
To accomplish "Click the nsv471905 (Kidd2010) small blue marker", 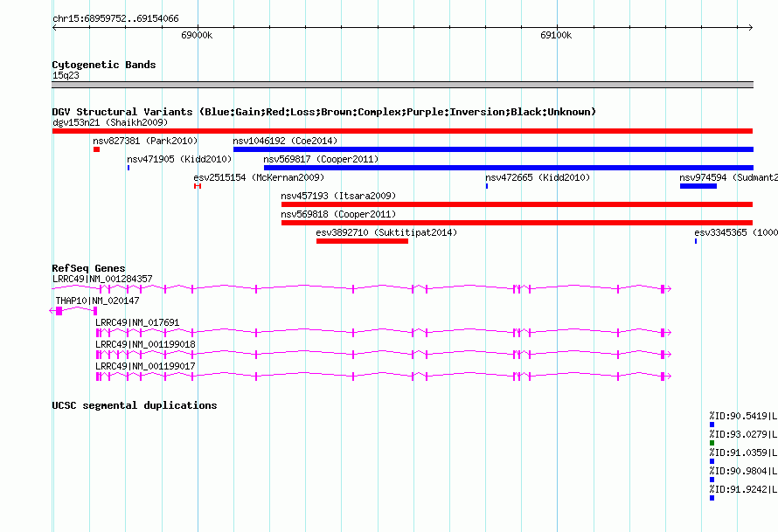I will [x=129, y=168].
